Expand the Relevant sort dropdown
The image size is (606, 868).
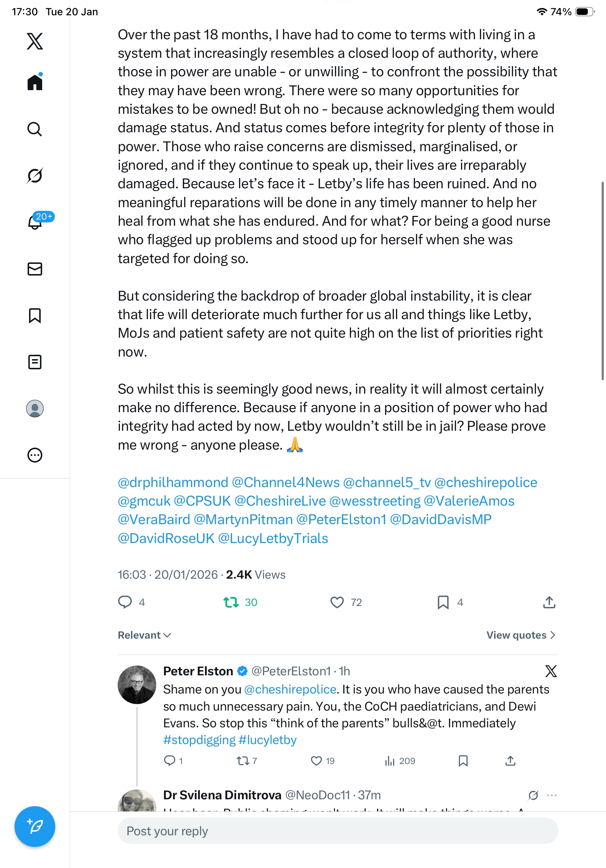click(x=144, y=635)
